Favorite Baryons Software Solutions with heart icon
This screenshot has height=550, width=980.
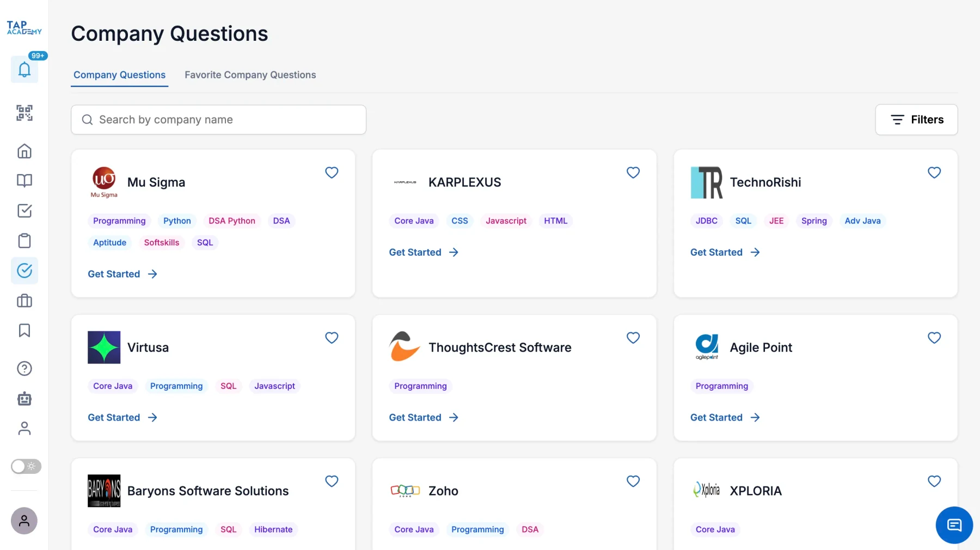[x=332, y=481]
